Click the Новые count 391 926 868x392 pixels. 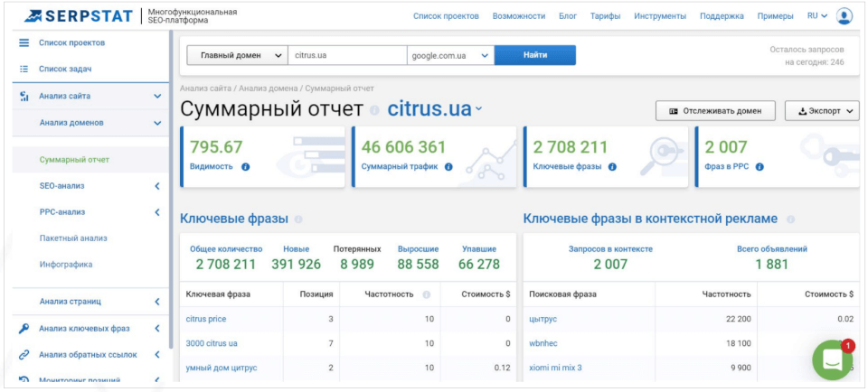(x=297, y=265)
